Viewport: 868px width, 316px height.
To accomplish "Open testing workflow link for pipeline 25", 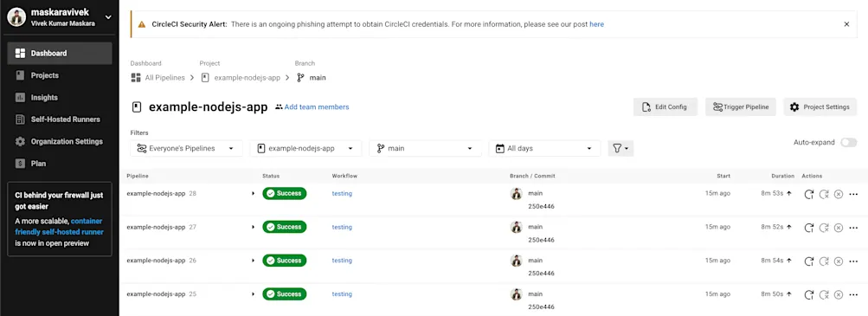I will click(342, 293).
